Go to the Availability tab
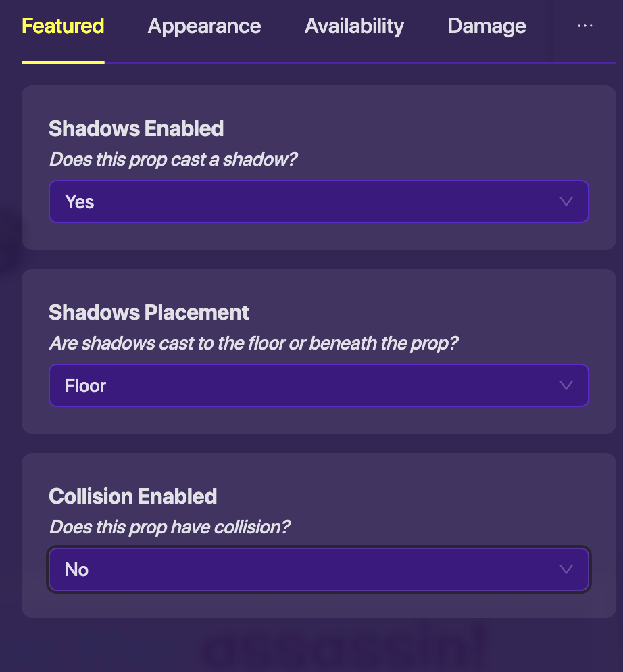Screen dimensions: 623x672 [354, 26]
